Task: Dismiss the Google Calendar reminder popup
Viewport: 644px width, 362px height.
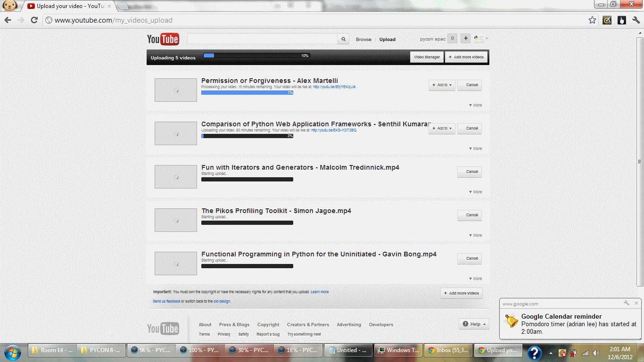Action: (x=636, y=303)
